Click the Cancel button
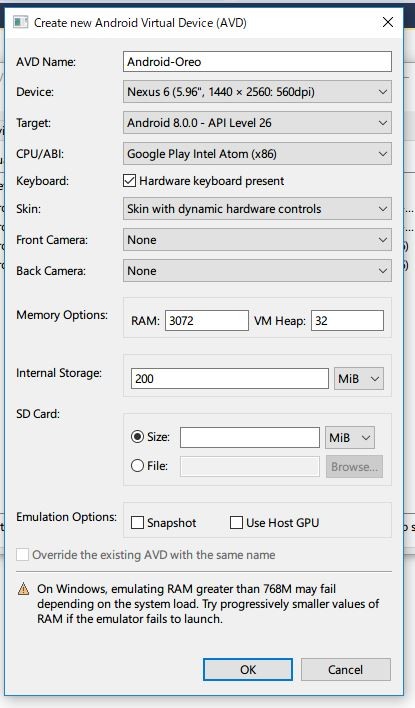The height and width of the screenshot is (708, 415). click(345, 669)
